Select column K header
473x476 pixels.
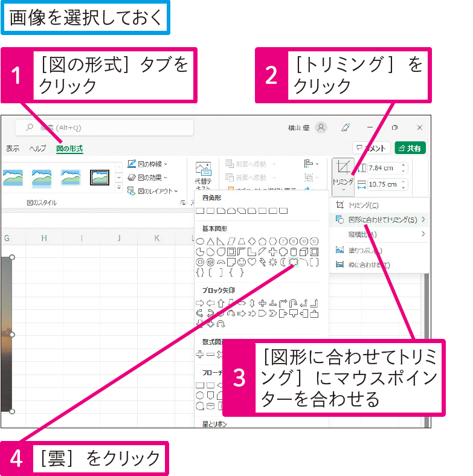point(156,238)
